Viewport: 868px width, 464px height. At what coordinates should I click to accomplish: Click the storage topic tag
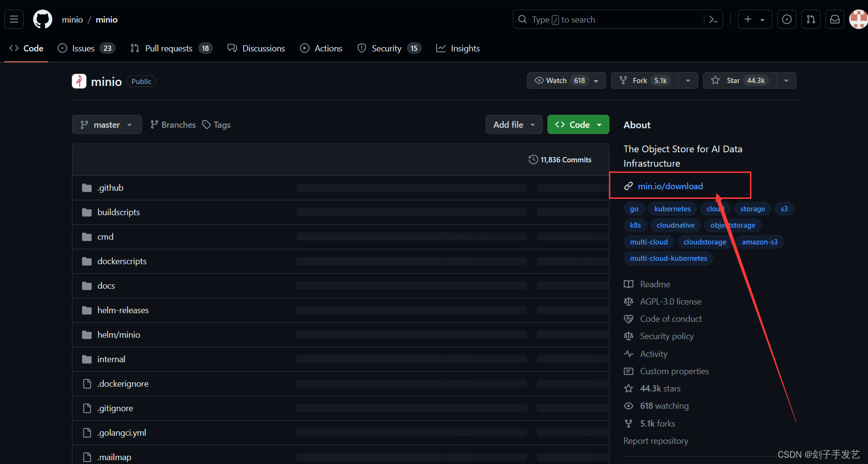(x=752, y=208)
